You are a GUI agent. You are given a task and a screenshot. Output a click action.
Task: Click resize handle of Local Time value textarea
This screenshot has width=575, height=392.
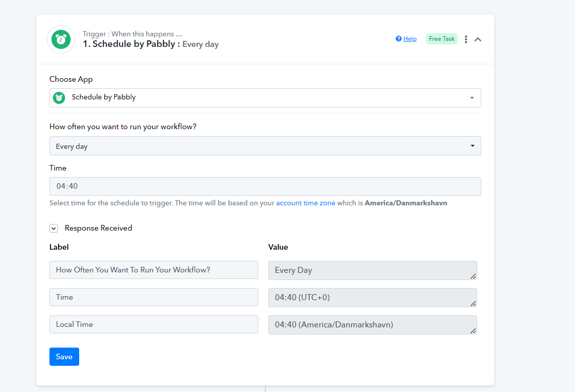[473, 331]
